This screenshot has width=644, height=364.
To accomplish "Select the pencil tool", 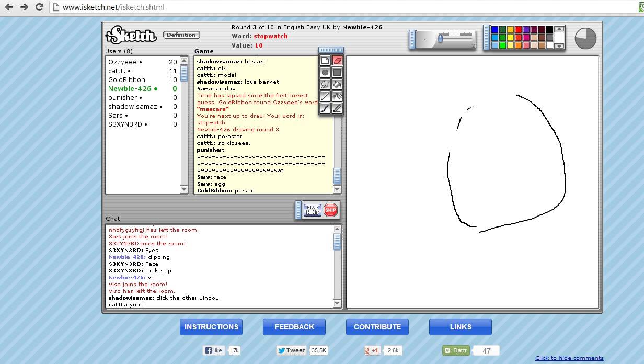I will click(x=337, y=108).
